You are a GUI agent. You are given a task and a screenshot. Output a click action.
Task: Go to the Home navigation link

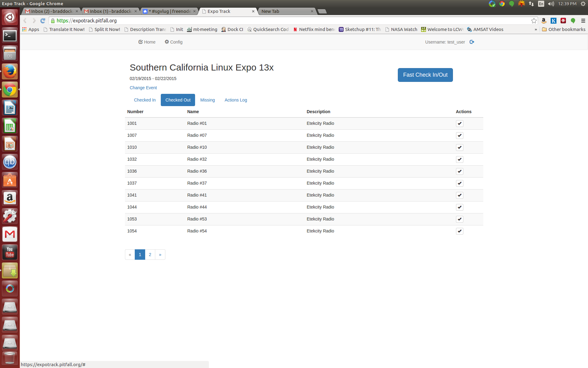pyautogui.click(x=147, y=42)
